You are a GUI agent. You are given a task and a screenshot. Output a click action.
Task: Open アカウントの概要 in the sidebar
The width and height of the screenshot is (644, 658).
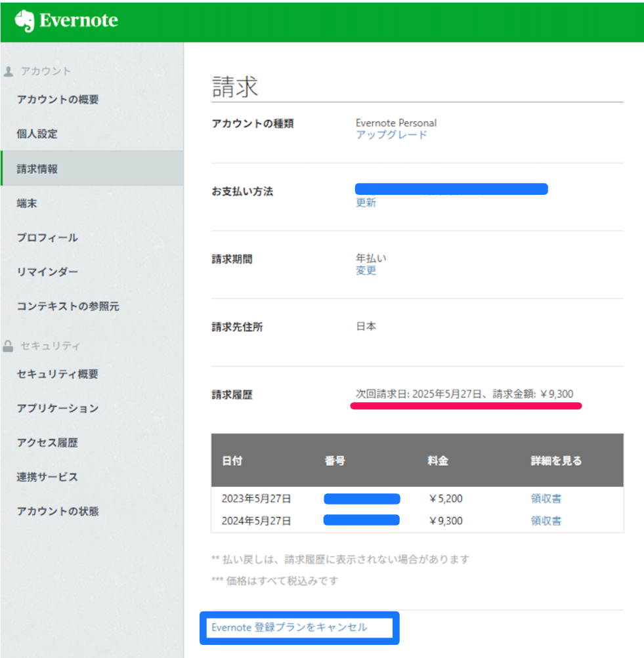point(58,100)
